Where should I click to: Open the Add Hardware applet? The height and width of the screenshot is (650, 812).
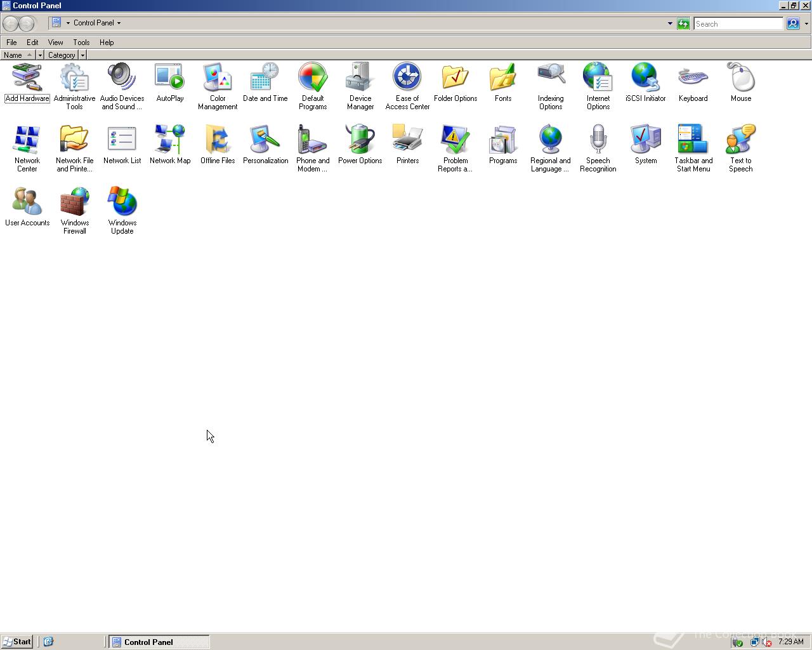pyautogui.click(x=27, y=83)
